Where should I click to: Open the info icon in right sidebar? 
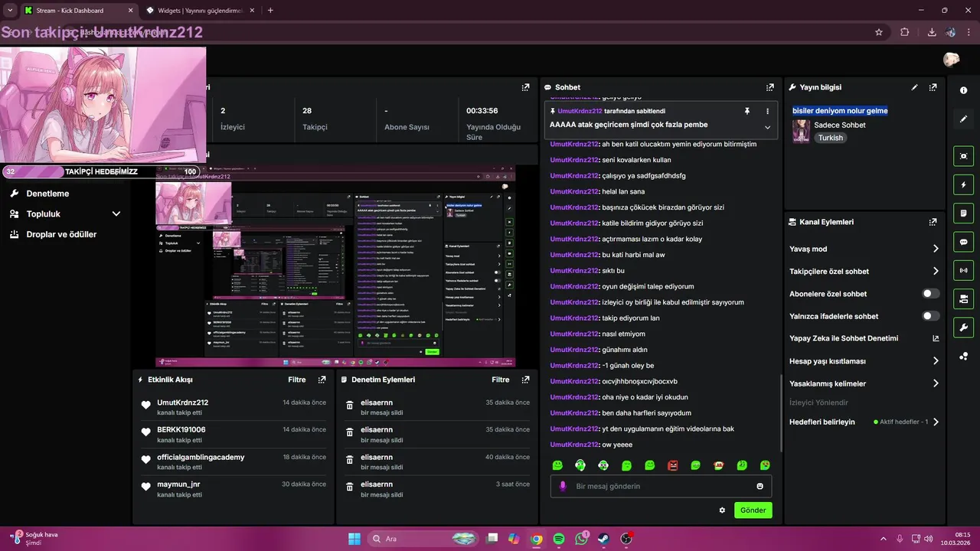click(x=963, y=90)
